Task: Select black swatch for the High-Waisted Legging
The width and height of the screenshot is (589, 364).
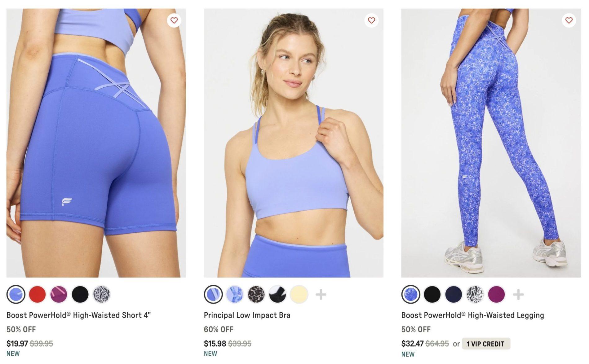Action: tap(432, 294)
